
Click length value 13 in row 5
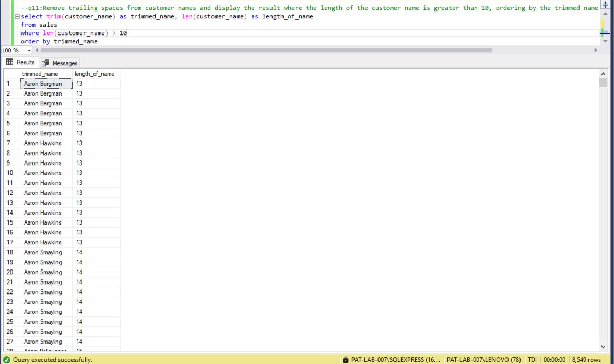[x=96, y=123]
